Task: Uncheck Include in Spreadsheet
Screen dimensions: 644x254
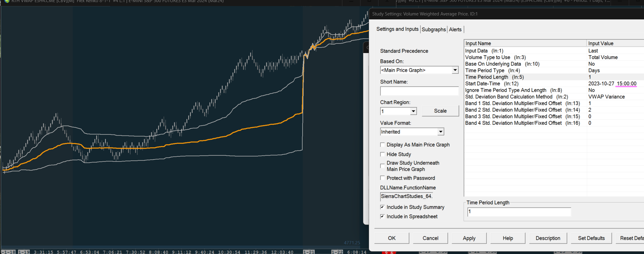Action: tap(382, 216)
